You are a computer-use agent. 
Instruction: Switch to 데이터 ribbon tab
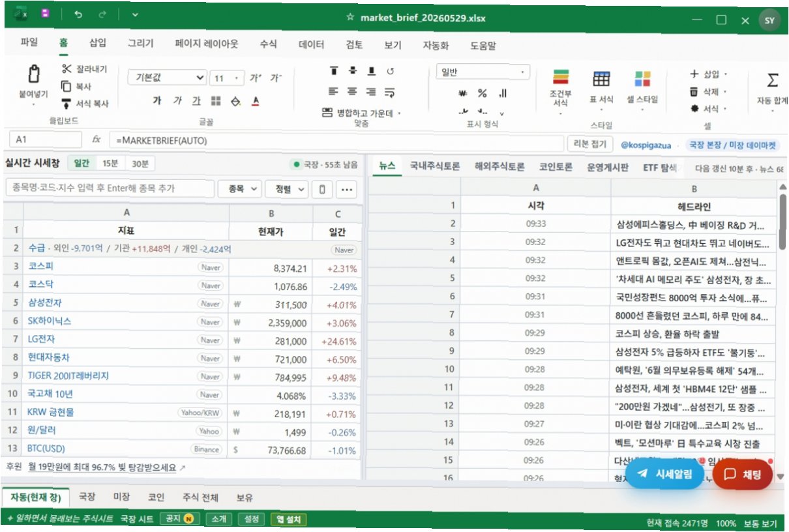311,44
